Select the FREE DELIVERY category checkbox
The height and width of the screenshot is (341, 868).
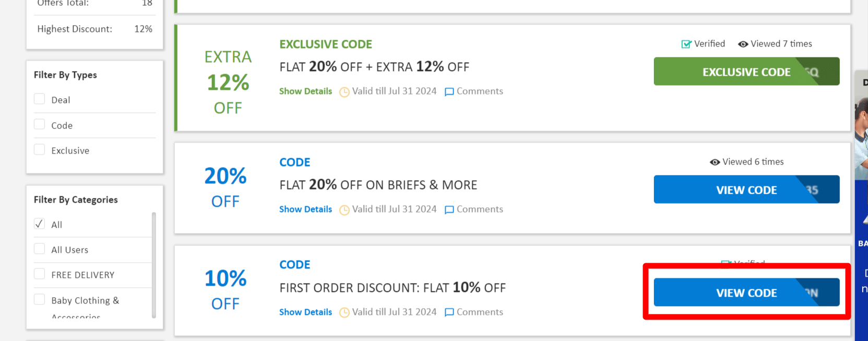coord(40,274)
